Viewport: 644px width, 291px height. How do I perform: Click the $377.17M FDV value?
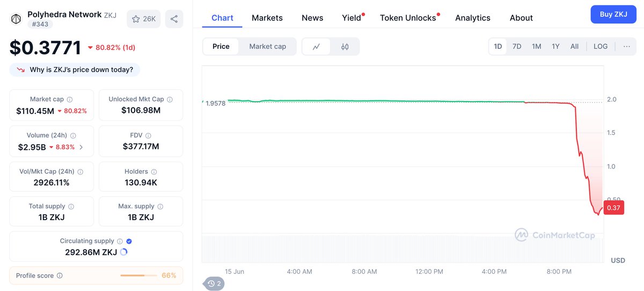coord(141,147)
